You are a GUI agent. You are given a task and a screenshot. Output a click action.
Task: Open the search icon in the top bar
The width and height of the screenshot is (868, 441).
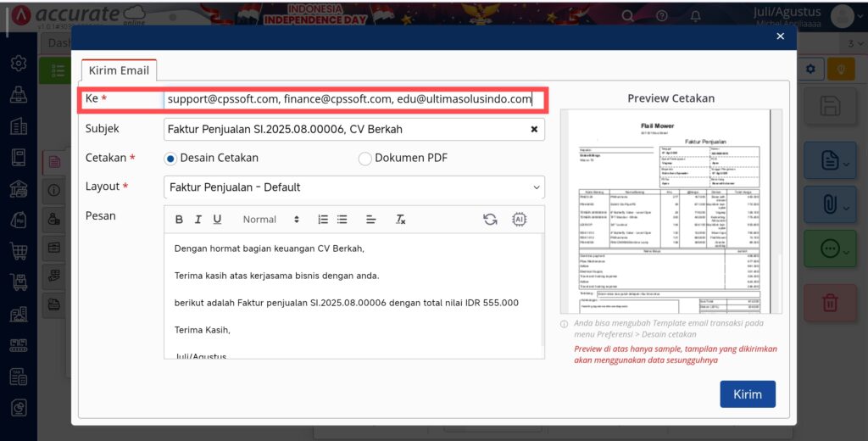[x=627, y=15]
